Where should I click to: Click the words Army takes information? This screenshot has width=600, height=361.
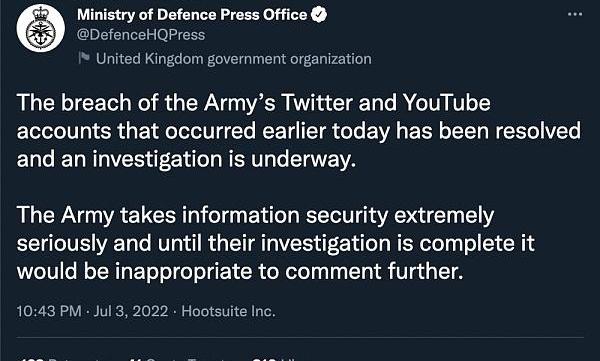pos(180,215)
